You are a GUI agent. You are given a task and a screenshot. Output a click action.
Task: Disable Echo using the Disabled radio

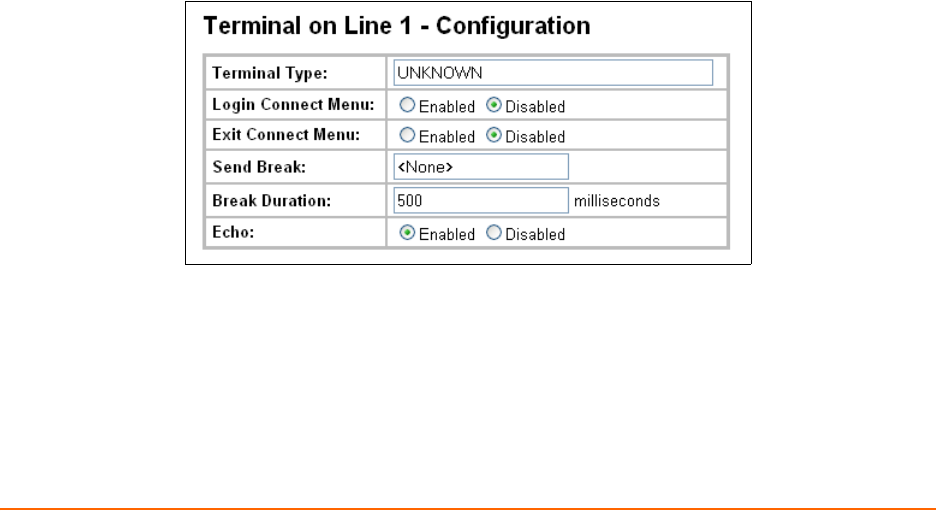click(x=492, y=234)
